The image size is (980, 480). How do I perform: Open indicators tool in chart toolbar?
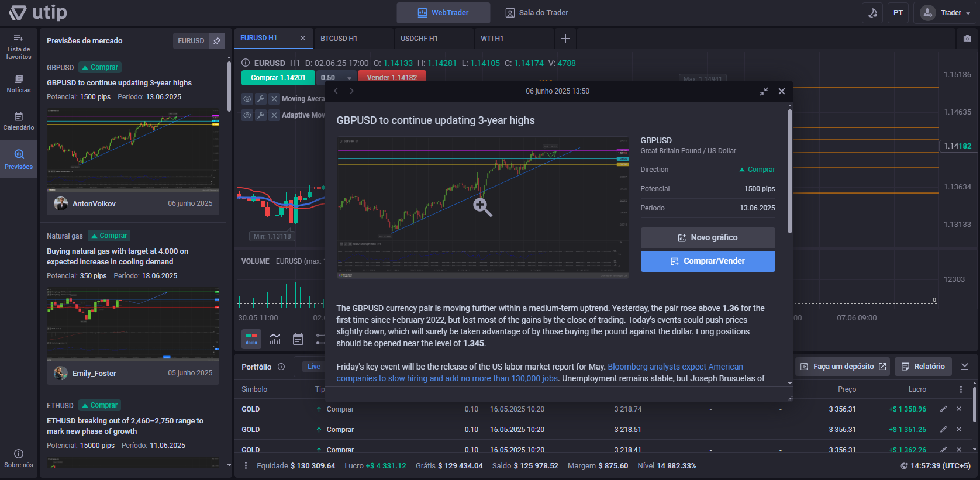(275, 339)
